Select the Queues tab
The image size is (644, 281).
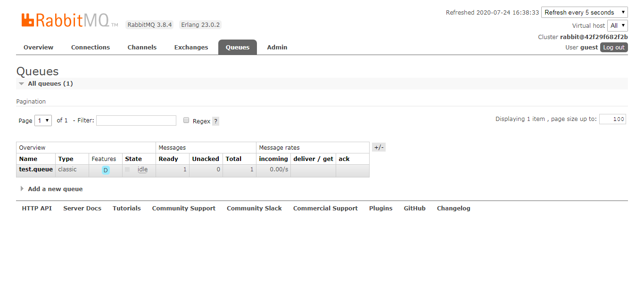[x=238, y=47]
